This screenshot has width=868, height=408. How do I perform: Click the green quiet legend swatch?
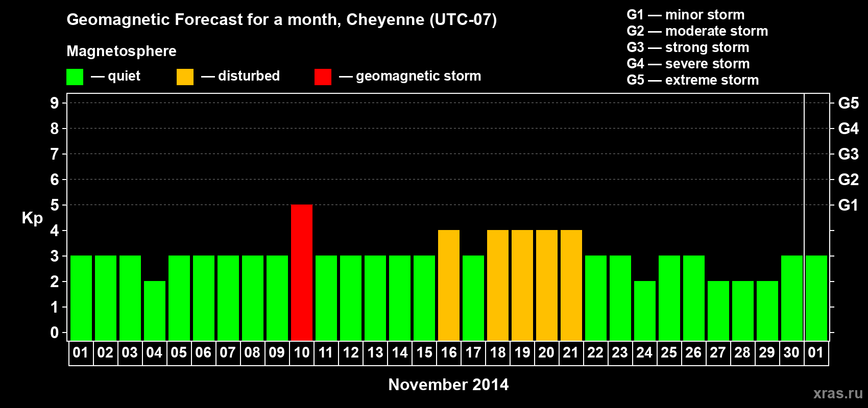pyautogui.click(x=75, y=77)
